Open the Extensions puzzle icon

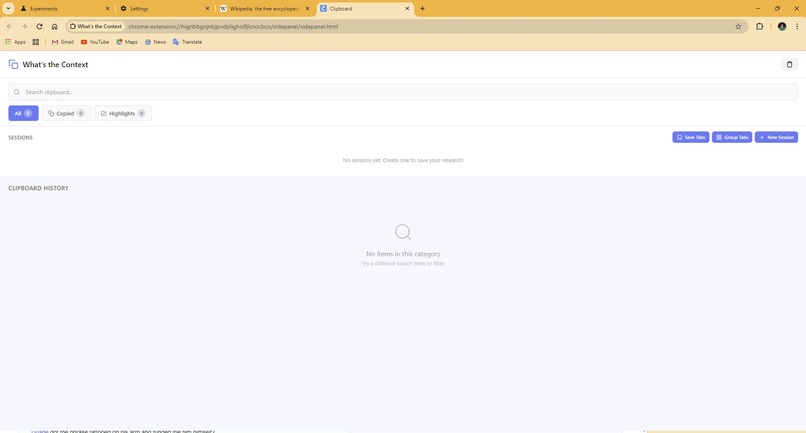759,26
